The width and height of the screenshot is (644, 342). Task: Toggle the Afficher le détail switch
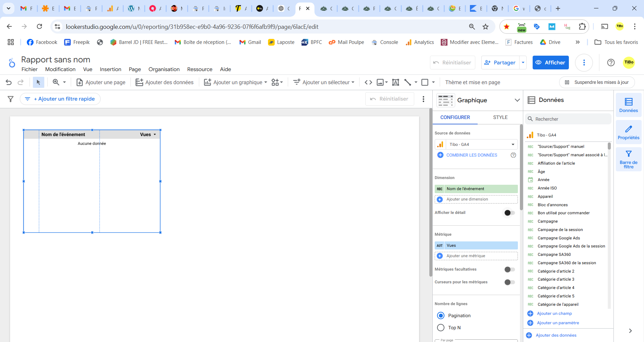(509, 213)
